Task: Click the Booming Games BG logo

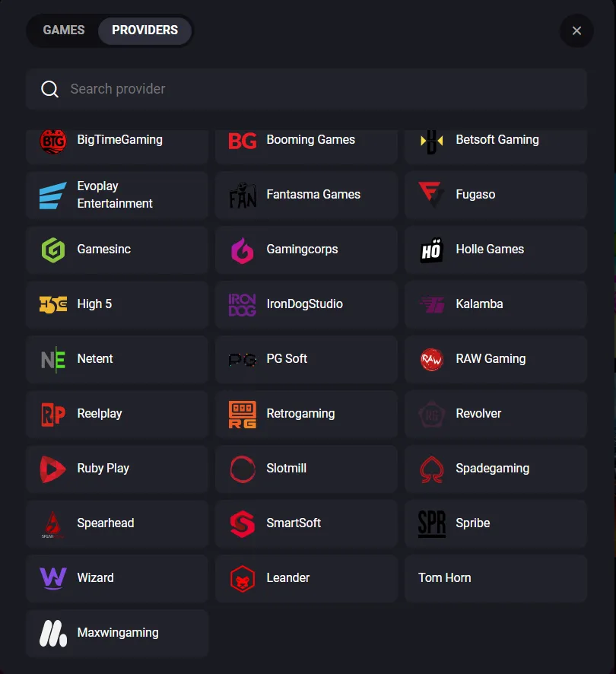Action: click(x=240, y=140)
